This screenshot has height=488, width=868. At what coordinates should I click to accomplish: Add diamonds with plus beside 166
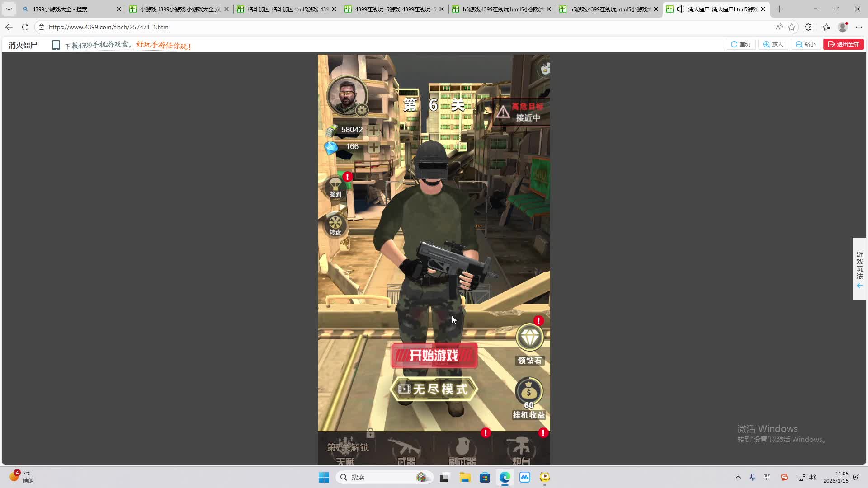click(x=373, y=147)
